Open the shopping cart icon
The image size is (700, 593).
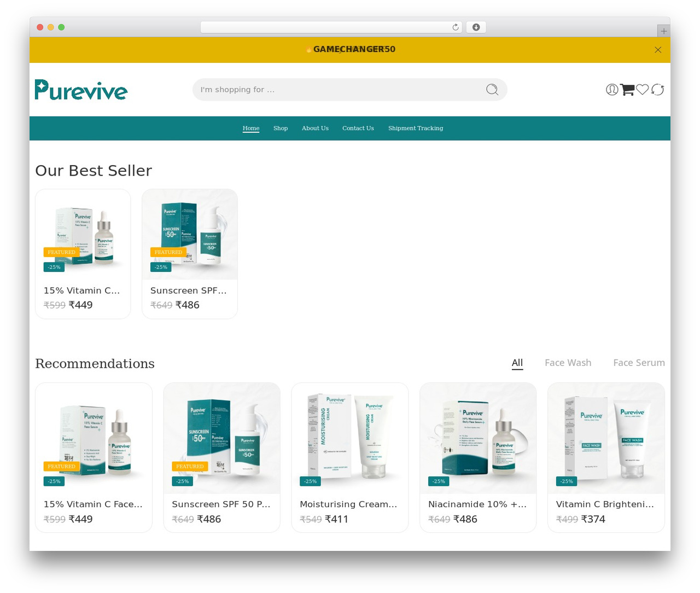627,90
